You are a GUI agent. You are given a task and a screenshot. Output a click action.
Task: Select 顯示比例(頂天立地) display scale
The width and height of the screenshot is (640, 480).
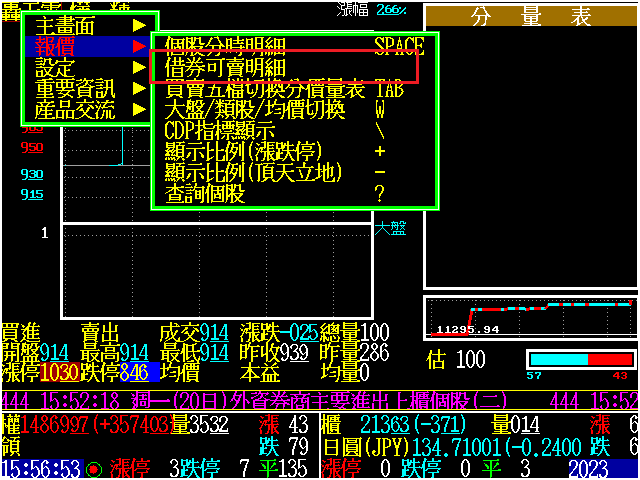pyautogui.click(x=254, y=173)
